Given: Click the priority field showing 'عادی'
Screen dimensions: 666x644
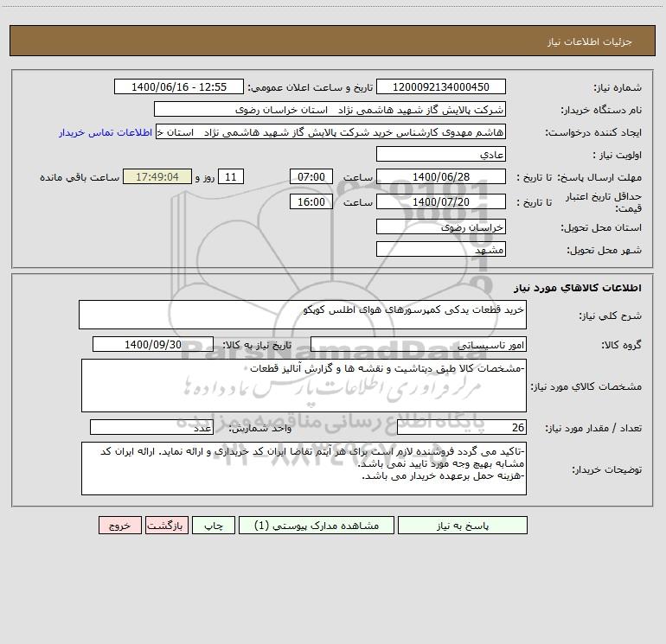Looking at the screenshot, I should (x=441, y=155).
